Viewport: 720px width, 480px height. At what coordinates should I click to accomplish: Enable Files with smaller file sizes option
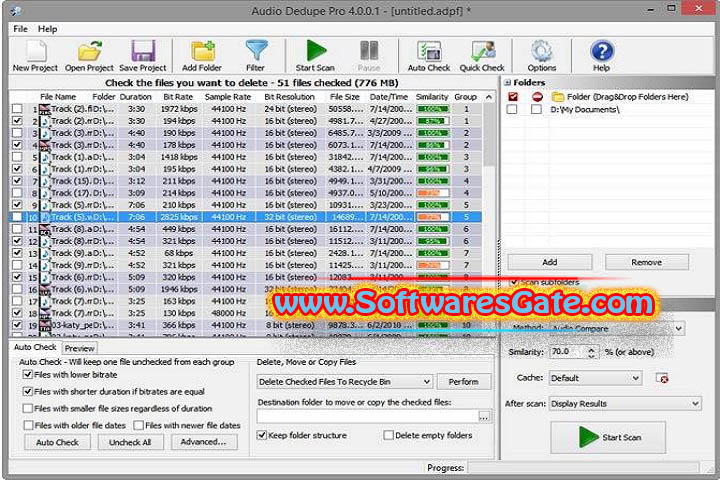coord(28,408)
